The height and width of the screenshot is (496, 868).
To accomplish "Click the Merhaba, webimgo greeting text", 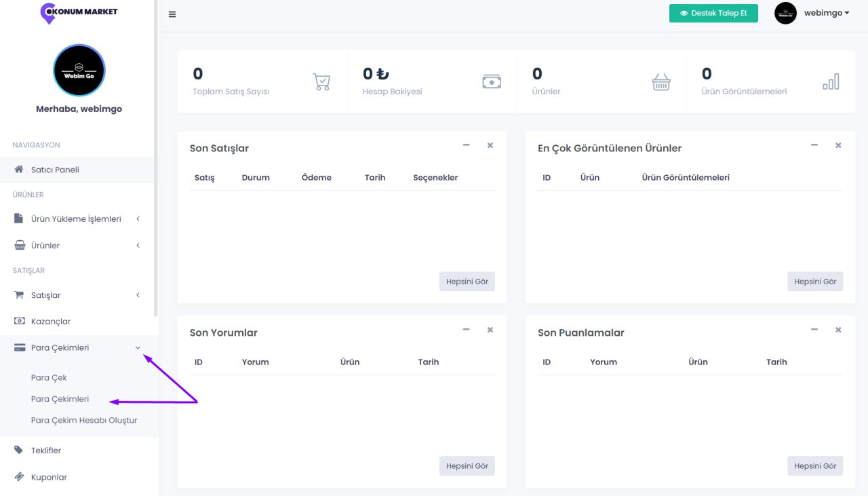I will click(x=79, y=109).
